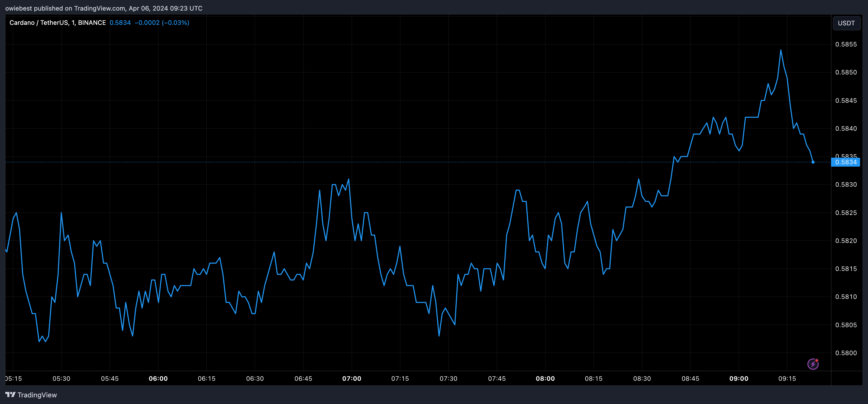The height and width of the screenshot is (404, 868).
Task: Click the 07:00 time axis label
Action: [x=352, y=378]
